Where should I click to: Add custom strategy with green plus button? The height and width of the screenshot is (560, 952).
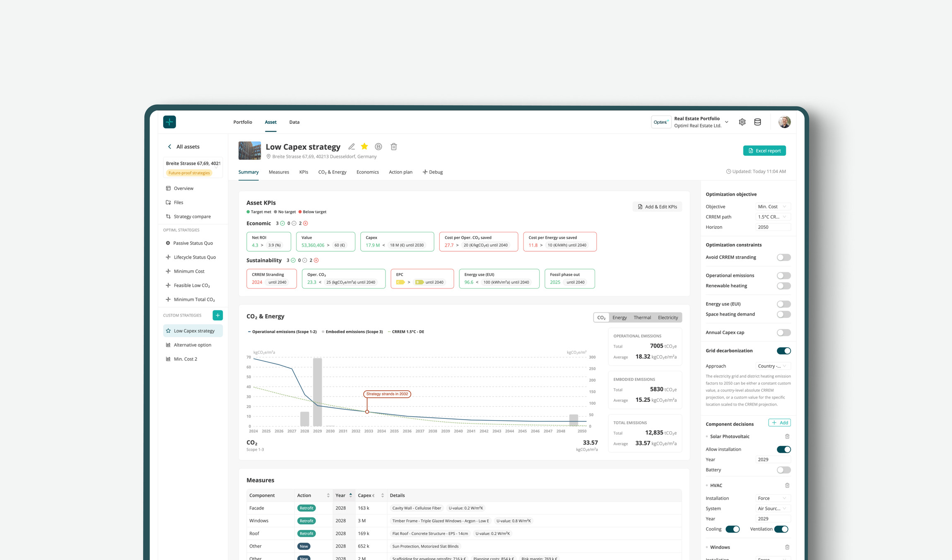pyautogui.click(x=218, y=315)
